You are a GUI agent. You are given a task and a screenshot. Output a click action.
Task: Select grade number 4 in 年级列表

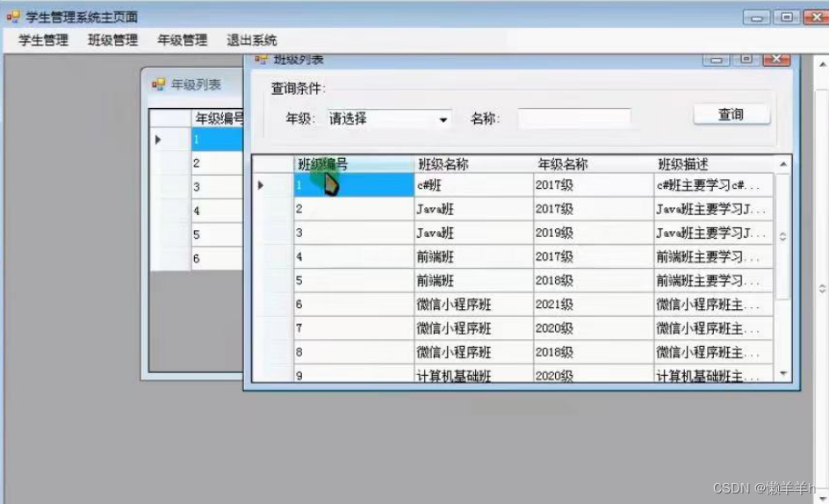[217, 211]
